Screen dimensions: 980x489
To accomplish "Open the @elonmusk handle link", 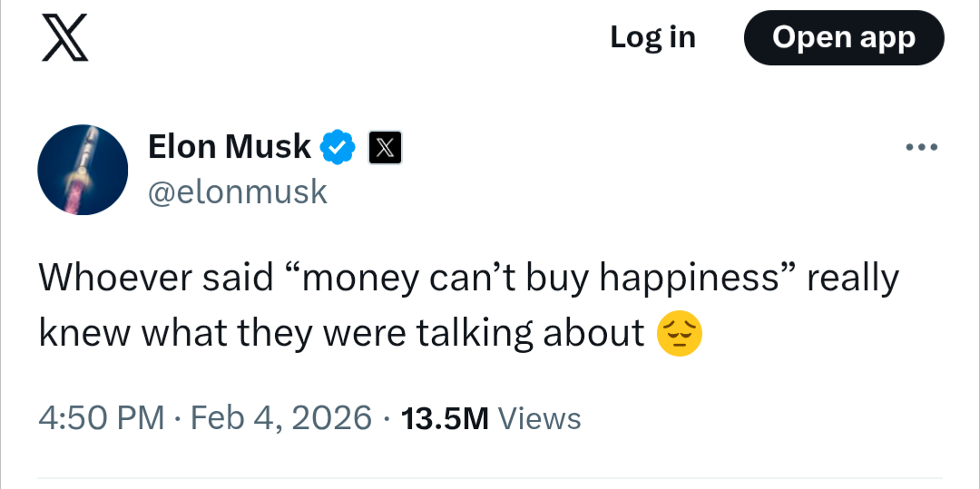I will tap(237, 191).
